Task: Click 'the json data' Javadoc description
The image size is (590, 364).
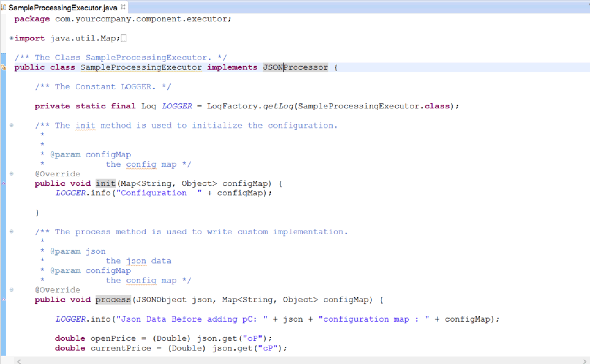Action: [x=138, y=261]
